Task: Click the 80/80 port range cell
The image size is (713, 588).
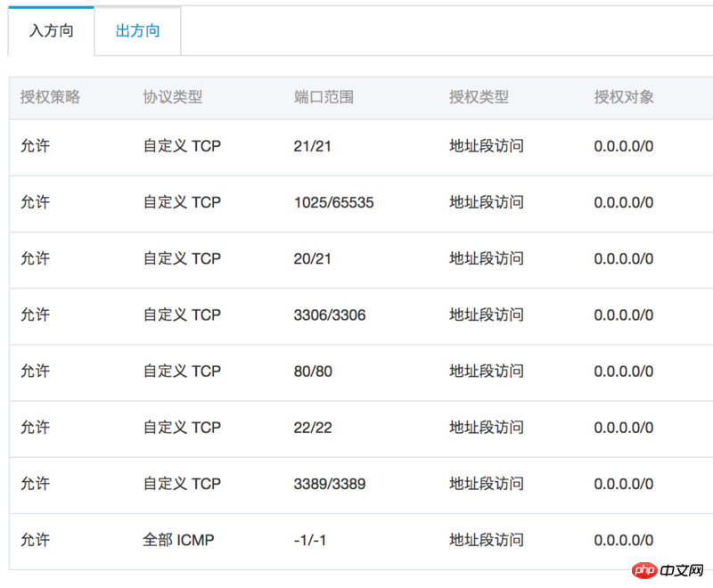Action: (313, 372)
